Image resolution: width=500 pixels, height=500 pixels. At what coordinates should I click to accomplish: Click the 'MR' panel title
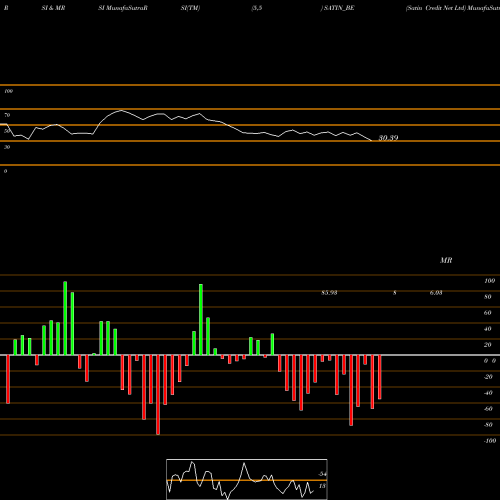click(446, 260)
